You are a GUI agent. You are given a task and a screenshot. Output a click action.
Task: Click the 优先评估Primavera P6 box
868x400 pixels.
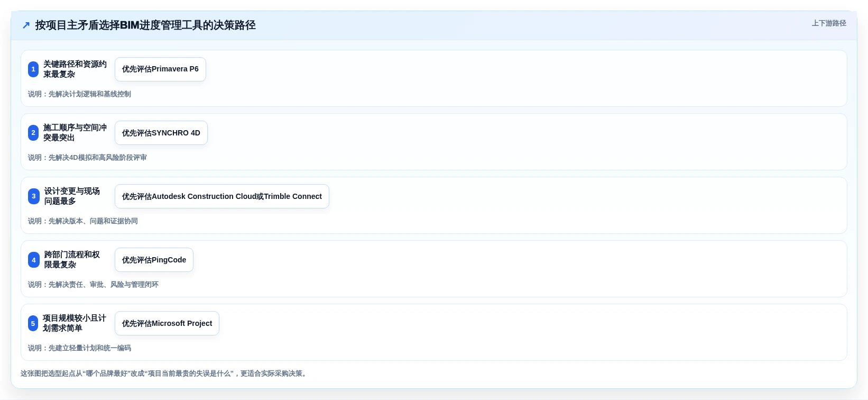pos(160,69)
